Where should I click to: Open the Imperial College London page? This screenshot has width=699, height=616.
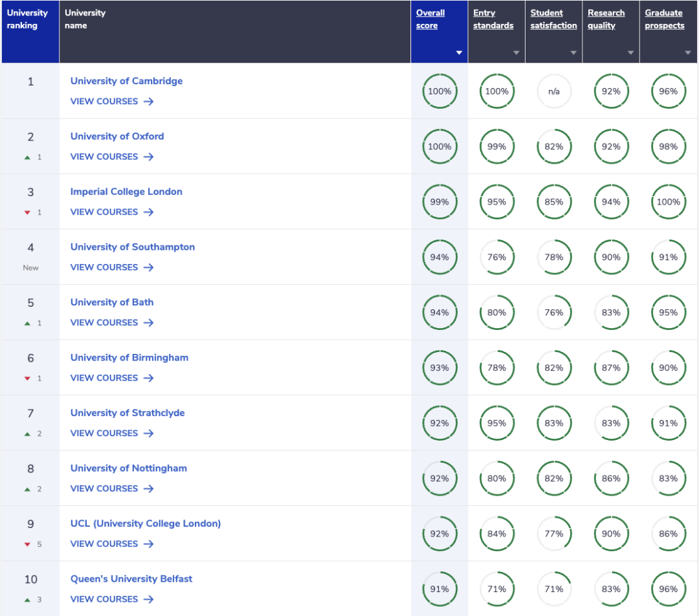[126, 192]
